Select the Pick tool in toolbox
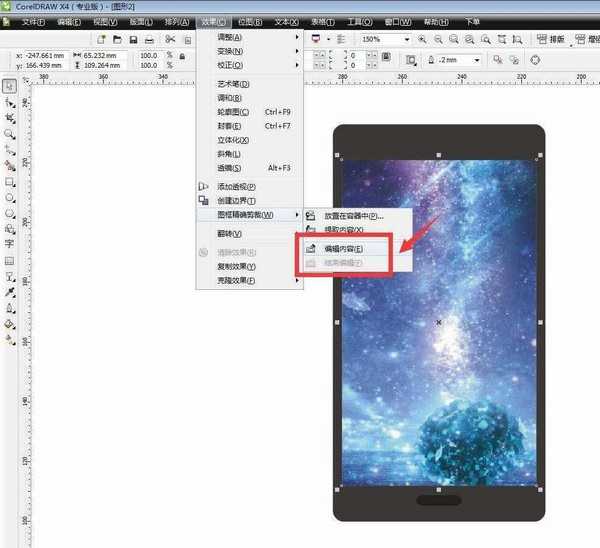Image resolution: width=600 pixels, height=548 pixels. click(x=10, y=86)
